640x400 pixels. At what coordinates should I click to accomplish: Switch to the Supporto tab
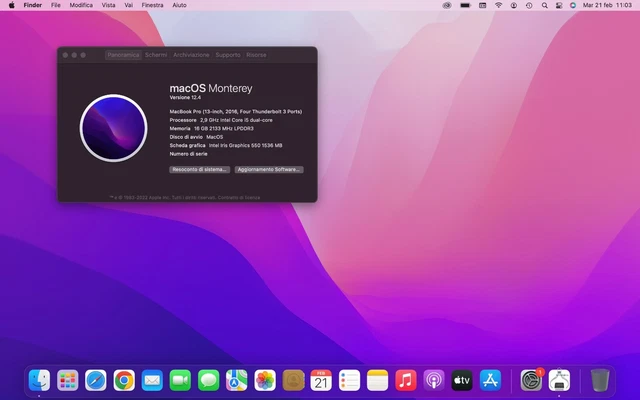click(x=228, y=55)
